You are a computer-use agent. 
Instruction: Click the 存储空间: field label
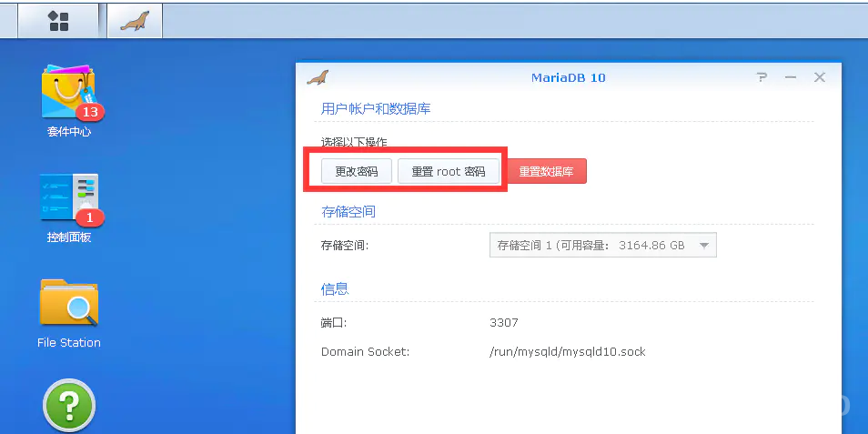tap(345, 246)
